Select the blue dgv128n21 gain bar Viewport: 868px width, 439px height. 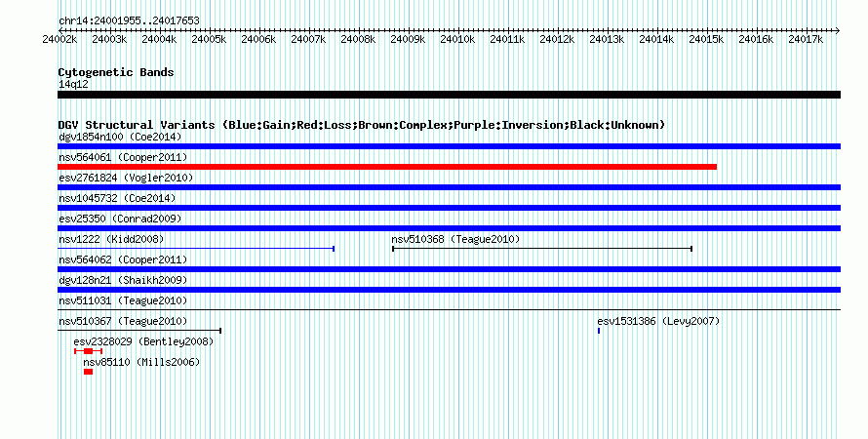coord(449,290)
